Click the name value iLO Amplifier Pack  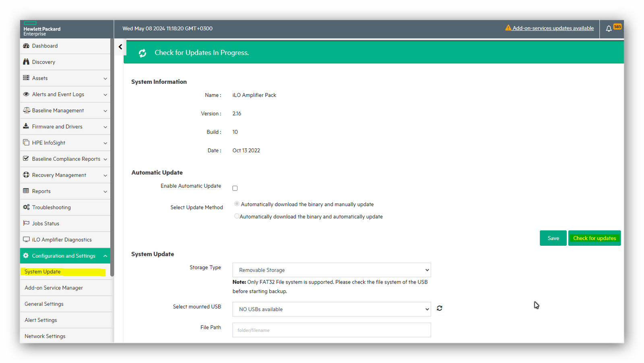tap(254, 95)
